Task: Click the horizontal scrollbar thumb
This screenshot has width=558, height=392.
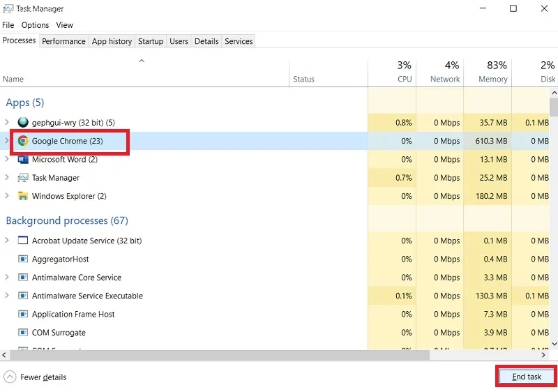Action: tap(220, 354)
